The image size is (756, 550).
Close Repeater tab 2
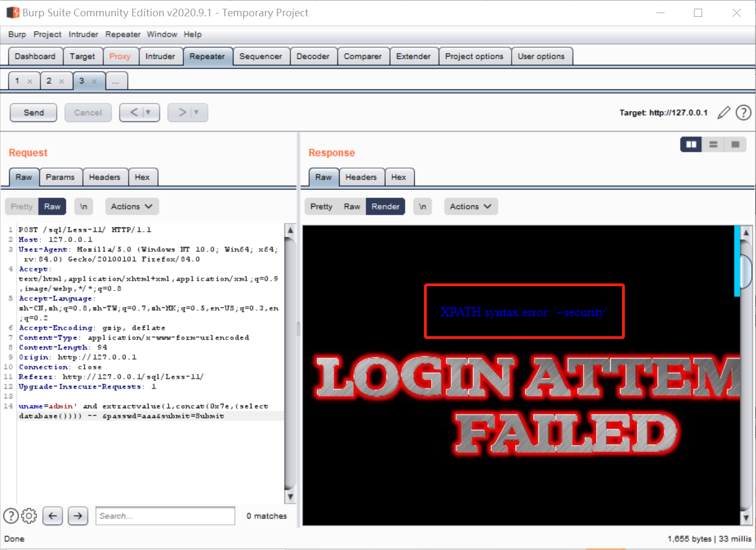click(x=62, y=81)
